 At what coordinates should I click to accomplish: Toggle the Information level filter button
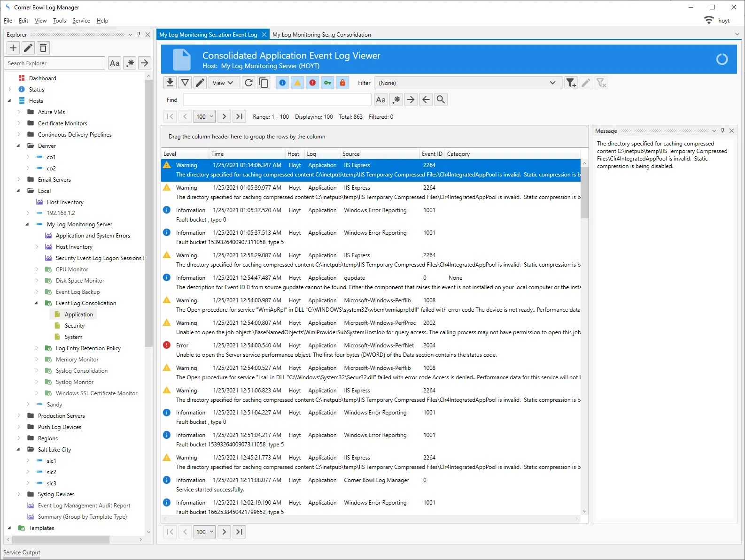(x=282, y=83)
